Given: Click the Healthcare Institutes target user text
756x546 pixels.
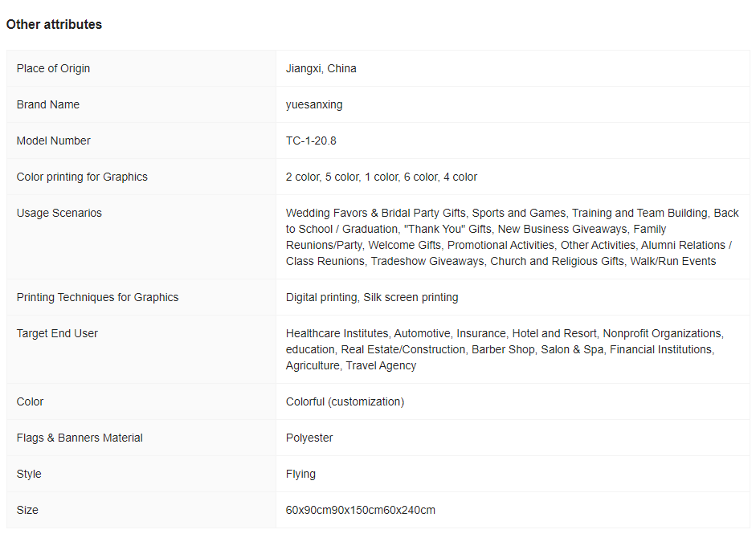Looking at the screenshot, I should (x=505, y=349).
